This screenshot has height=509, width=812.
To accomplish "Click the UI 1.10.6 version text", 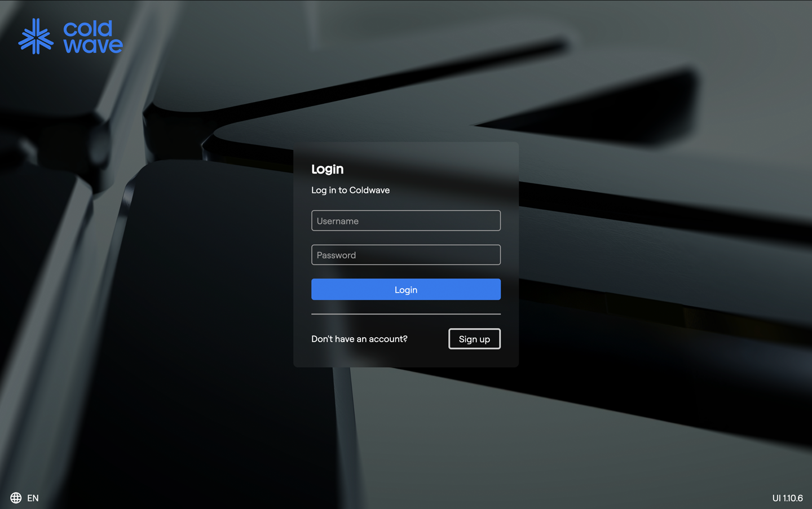I will pyautogui.click(x=787, y=498).
